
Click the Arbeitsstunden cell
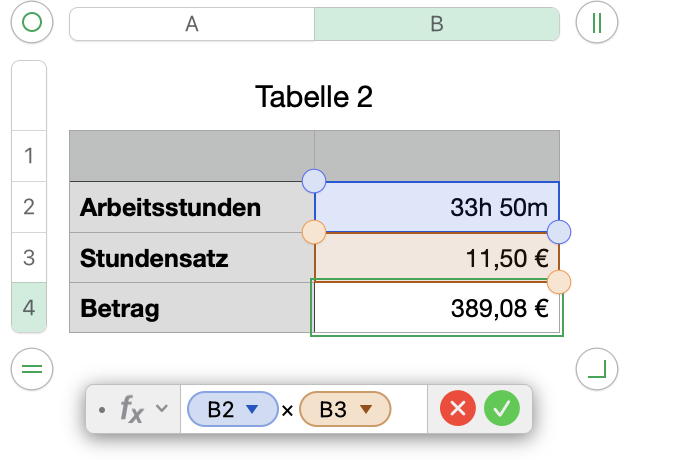pos(191,207)
